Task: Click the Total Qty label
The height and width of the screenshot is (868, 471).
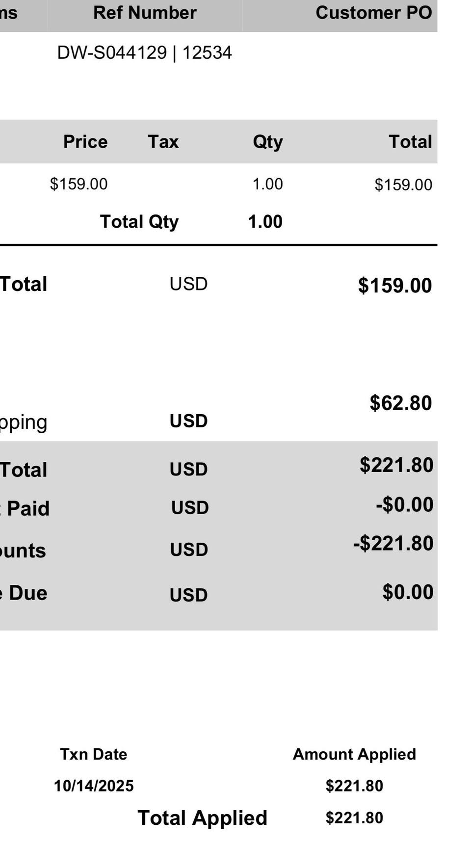Action: pyautogui.click(x=139, y=222)
